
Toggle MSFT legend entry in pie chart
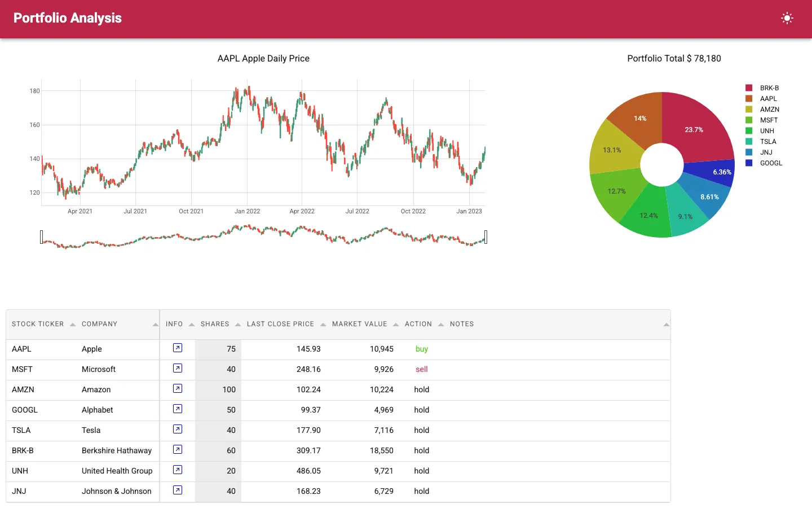tap(762, 120)
